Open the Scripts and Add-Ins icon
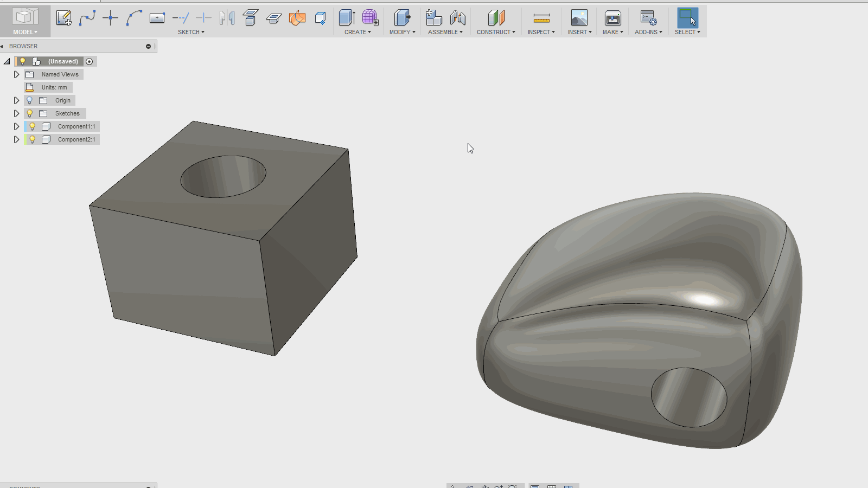Viewport: 868px width, 488px height. coord(648,18)
